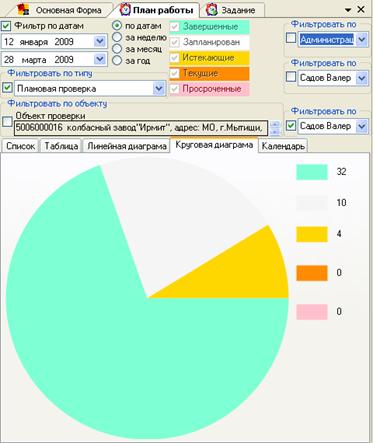Image resolution: width=373 pixels, height=443 pixels.
Task: Click the План работы alarm clock icon
Action: coord(125,9)
